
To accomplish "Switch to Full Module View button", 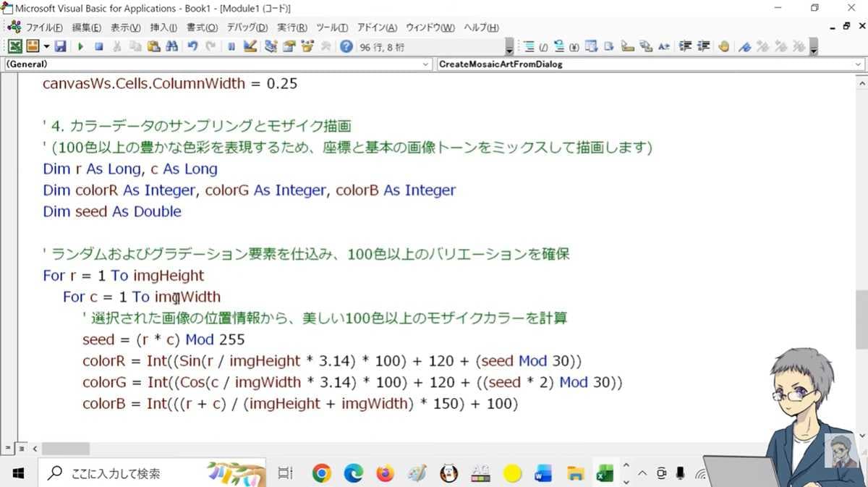I will [x=21, y=449].
